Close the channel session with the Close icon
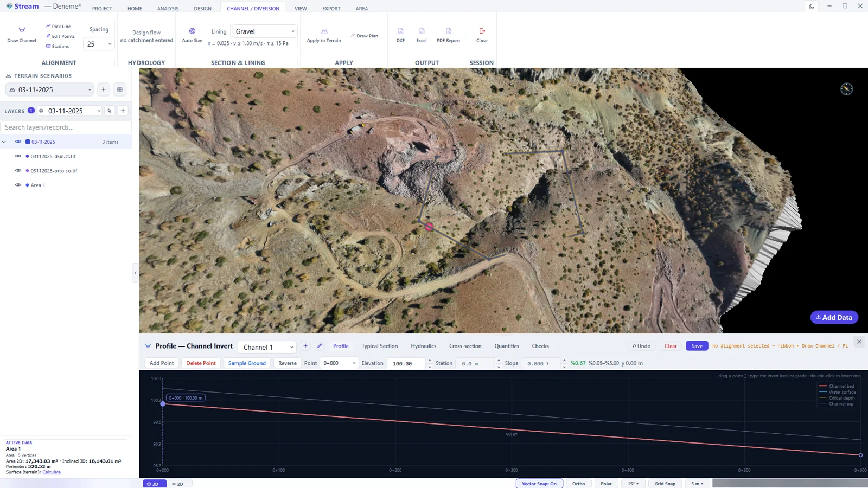This screenshot has width=868, height=488. (x=482, y=31)
